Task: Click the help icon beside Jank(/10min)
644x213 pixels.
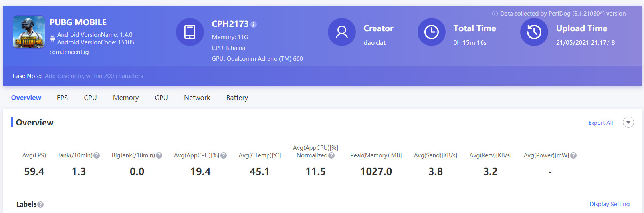Action: 97,155
